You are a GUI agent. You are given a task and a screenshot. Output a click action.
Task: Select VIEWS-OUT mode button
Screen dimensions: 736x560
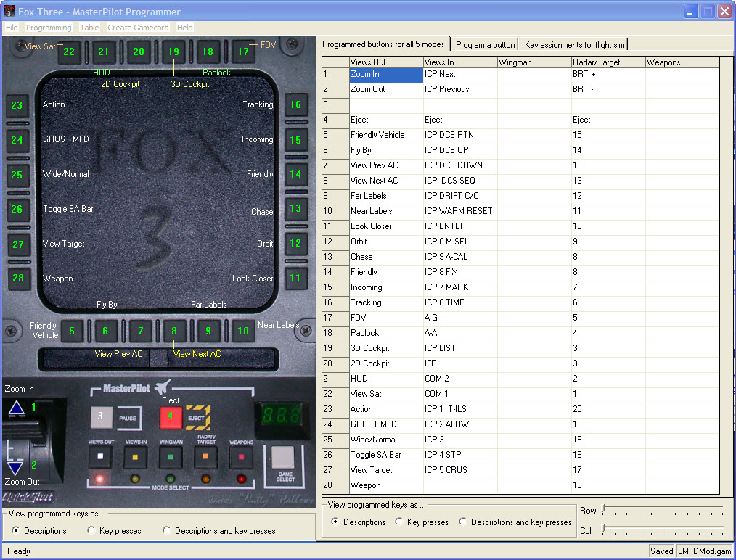click(x=100, y=457)
